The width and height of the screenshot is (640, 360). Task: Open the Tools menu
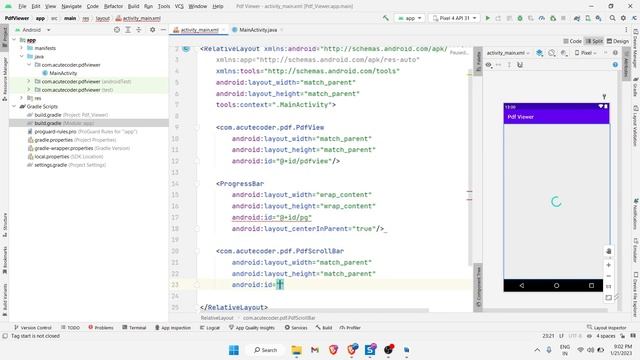(164, 6)
